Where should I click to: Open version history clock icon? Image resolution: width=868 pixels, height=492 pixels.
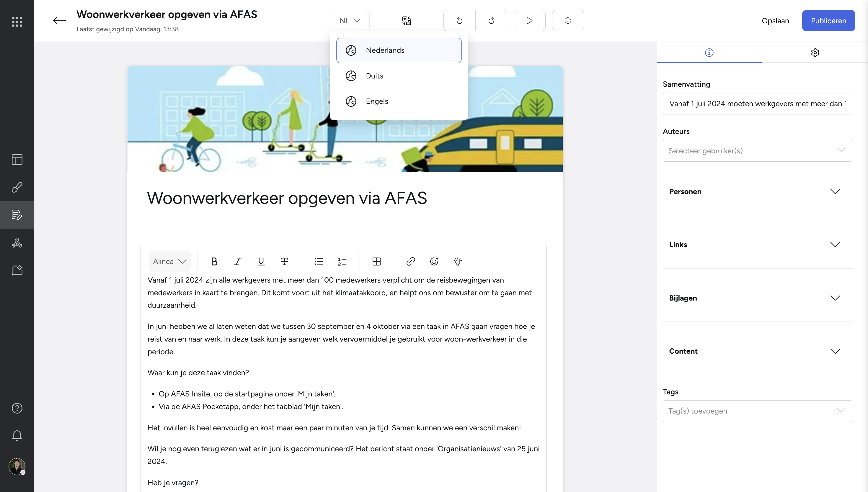tap(568, 21)
